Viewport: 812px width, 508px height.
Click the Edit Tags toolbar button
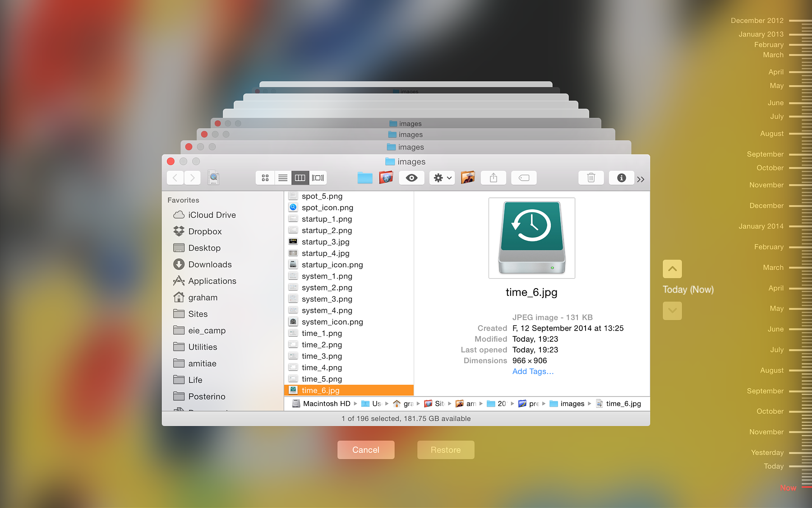click(524, 178)
